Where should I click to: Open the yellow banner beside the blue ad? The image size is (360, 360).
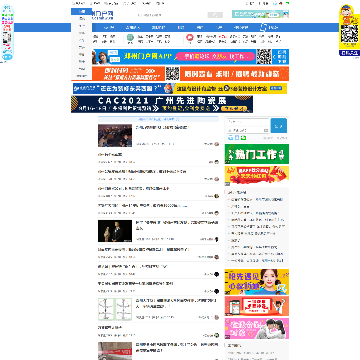pos(230,88)
